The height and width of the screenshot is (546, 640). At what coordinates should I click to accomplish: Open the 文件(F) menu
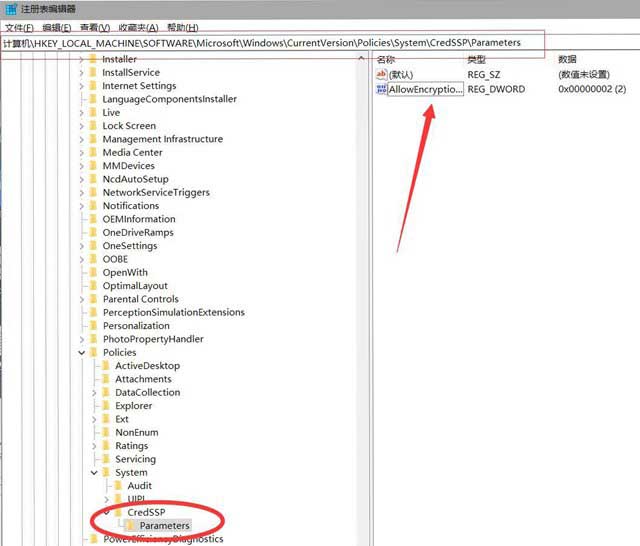point(19,28)
